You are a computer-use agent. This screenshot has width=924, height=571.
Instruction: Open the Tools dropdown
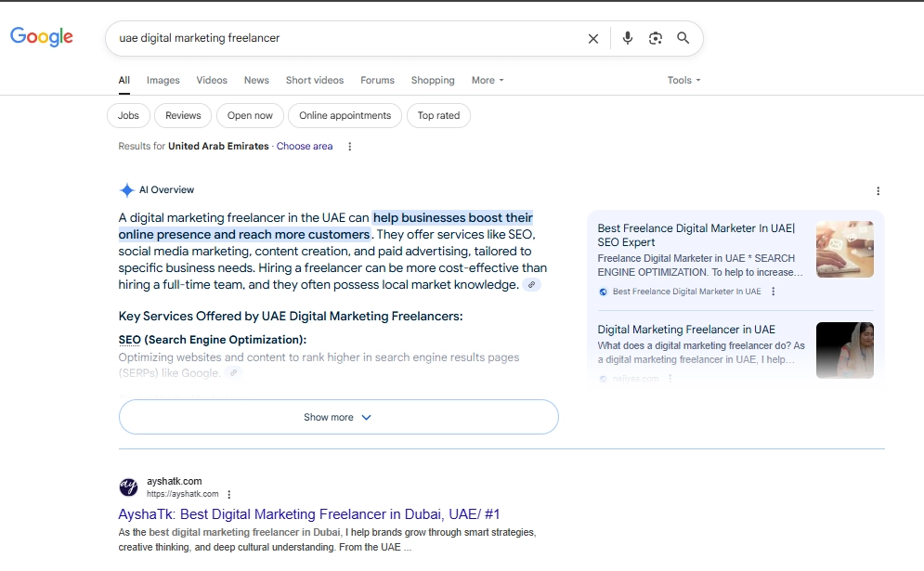683,80
